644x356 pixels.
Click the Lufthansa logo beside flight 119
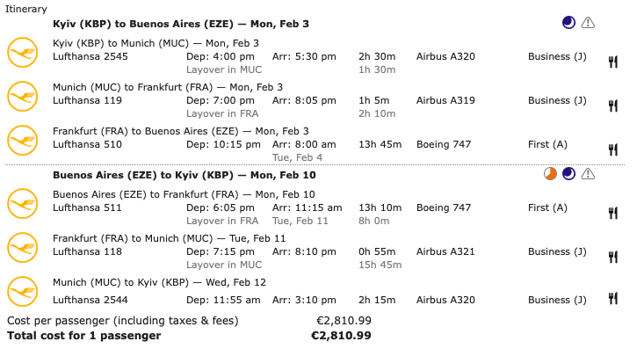point(23,97)
